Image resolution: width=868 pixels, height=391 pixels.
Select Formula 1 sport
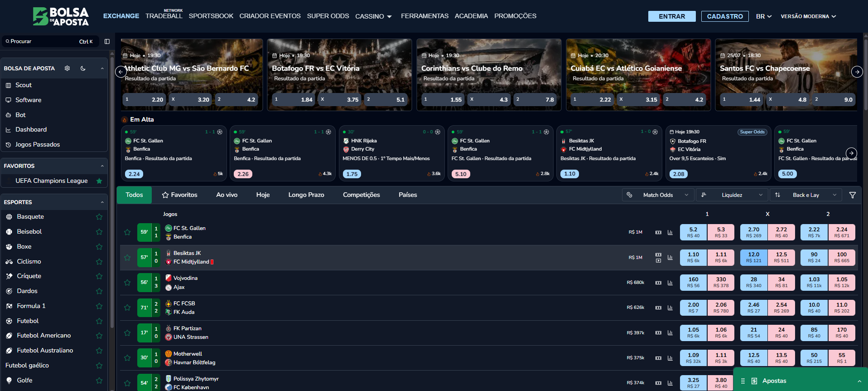click(31, 306)
